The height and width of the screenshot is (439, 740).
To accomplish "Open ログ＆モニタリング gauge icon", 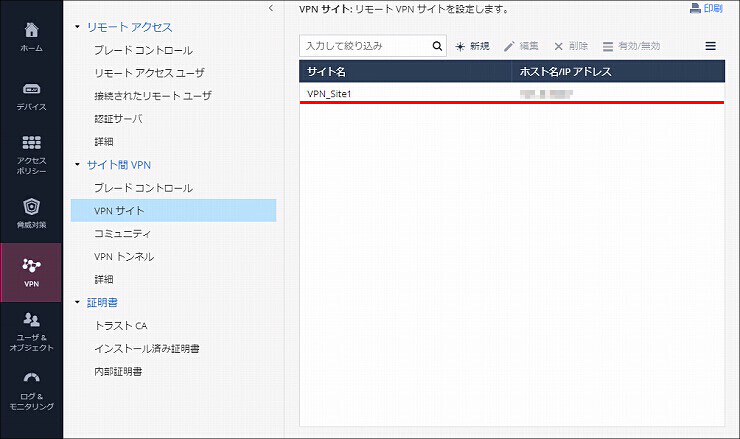I will [31, 378].
